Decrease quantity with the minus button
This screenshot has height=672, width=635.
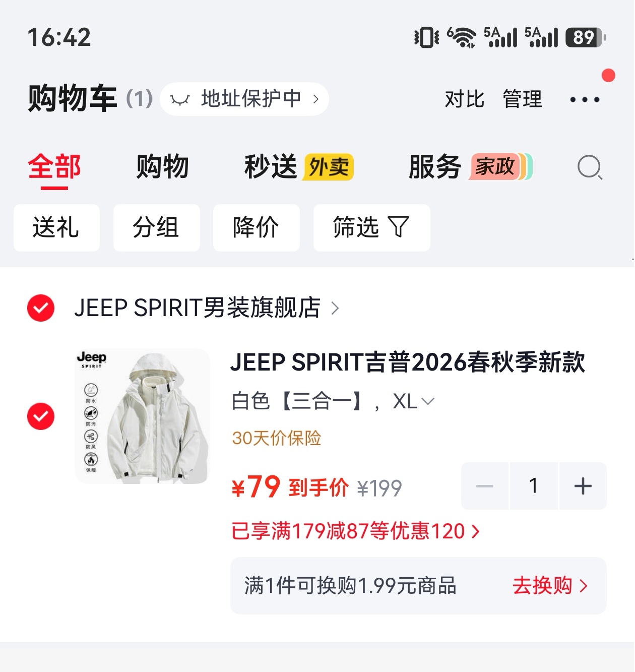(x=485, y=486)
